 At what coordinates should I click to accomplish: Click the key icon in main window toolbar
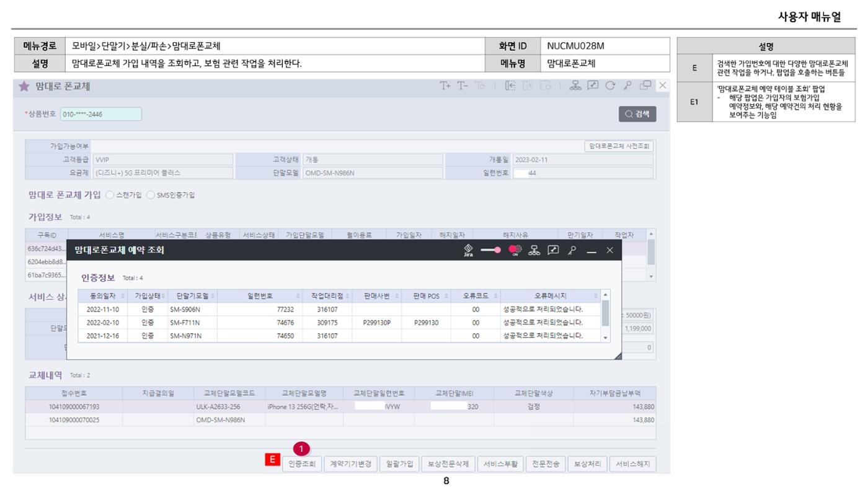click(627, 86)
